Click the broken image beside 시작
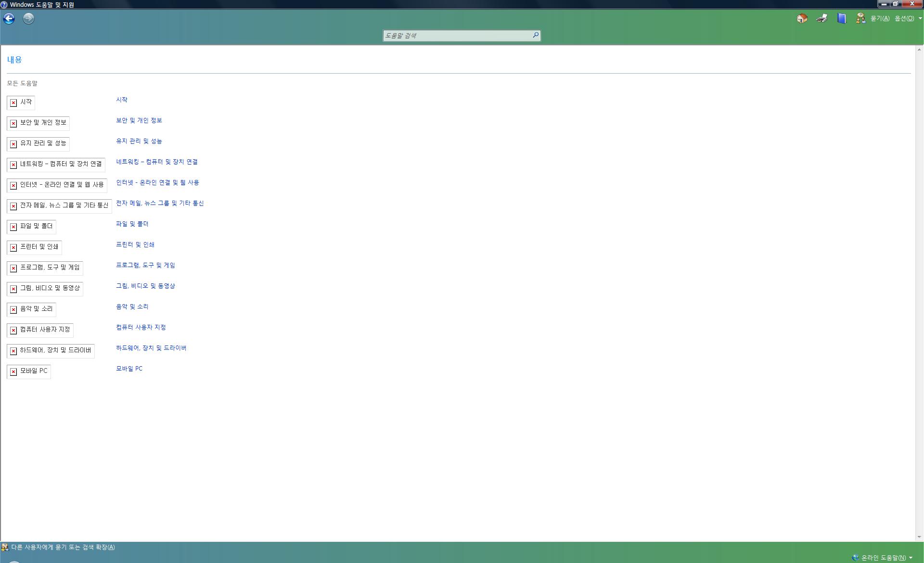Screen dimensions: 924x563 coord(21,102)
